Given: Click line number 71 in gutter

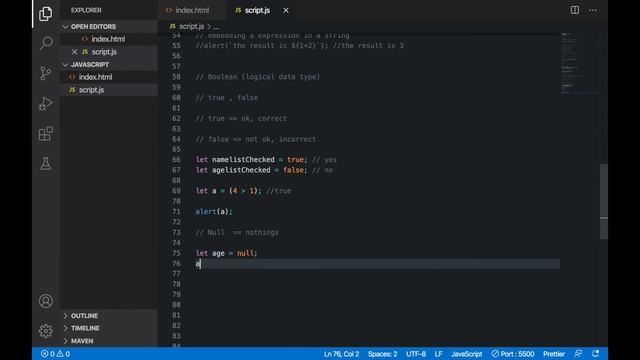Looking at the screenshot, I should click(176, 211).
